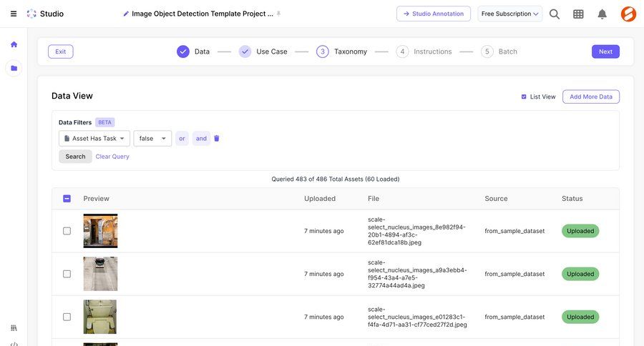Click the Home icon in the sidebar
Viewport: 644px width, 346px height.
tap(14, 44)
